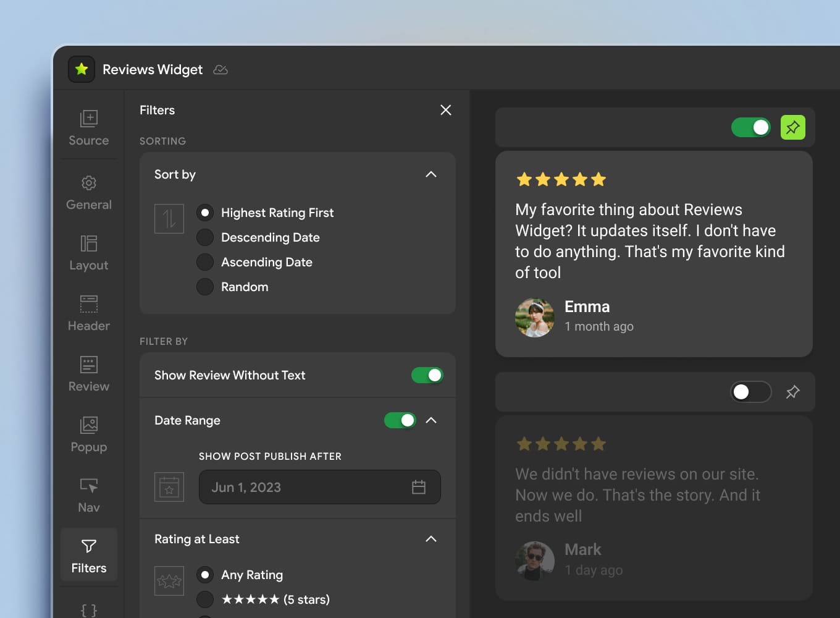840x618 pixels.
Task: Collapse Rating at Least section
Action: [x=431, y=539]
